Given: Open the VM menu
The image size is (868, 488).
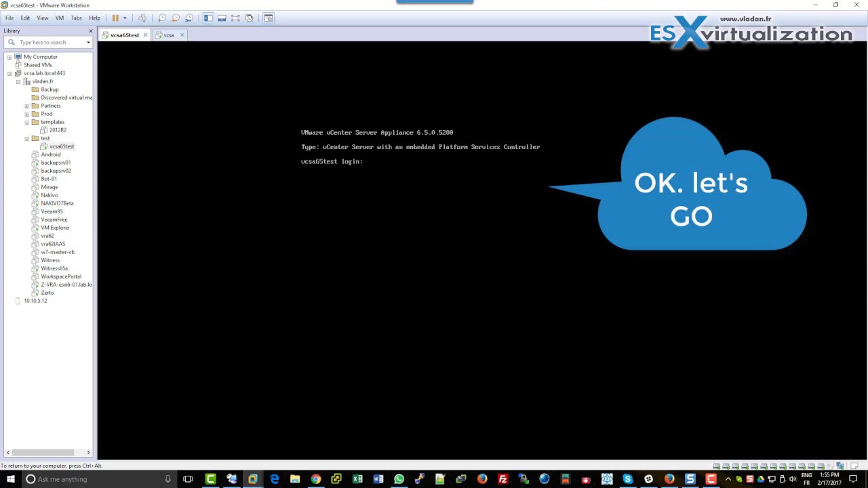Looking at the screenshot, I should coord(60,18).
